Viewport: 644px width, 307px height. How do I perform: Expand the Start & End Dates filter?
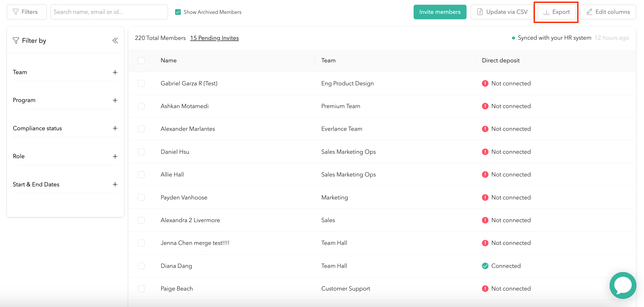[115, 184]
